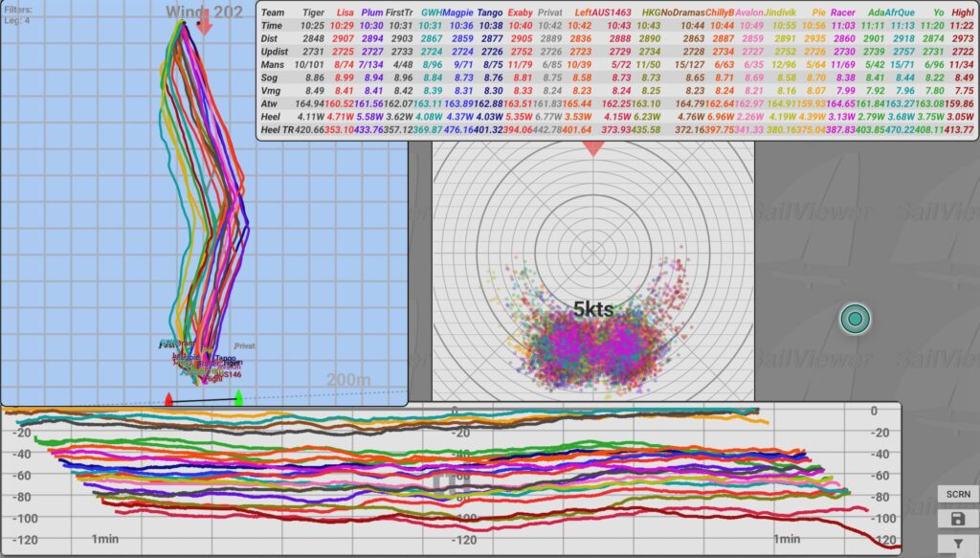Click the Leg: 4 indicator
This screenshot has width=980, height=558.
pyautogui.click(x=16, y=21)
